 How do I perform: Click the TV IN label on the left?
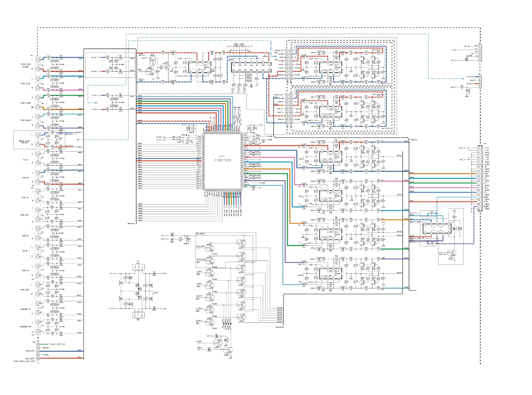[x=25, y=160]
